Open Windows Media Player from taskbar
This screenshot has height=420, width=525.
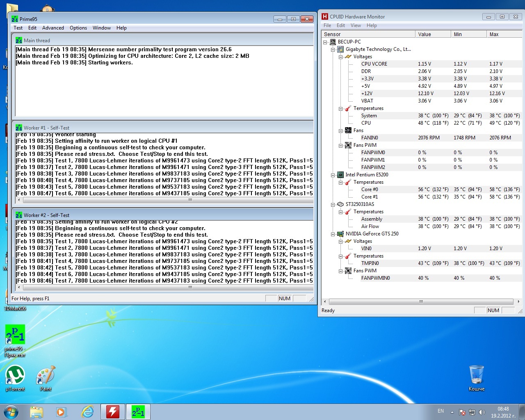62,412
